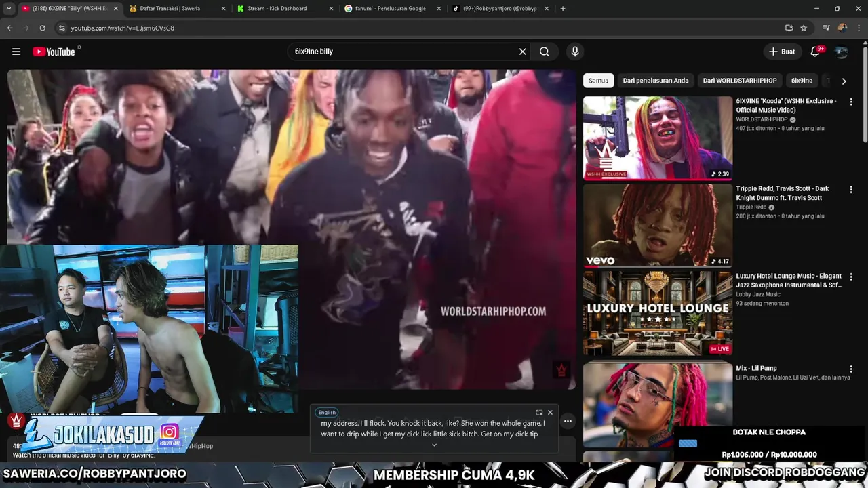Viewport: 868px width, 488px height.
Task: Select the Semua filter chip
Action: tap(598, 81)
